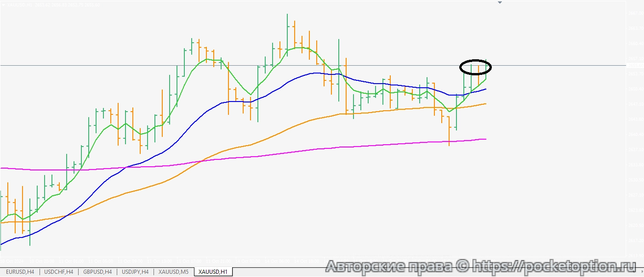The height and width of the screenshot is (277, 644).
Task: Click the chart shift triangle marker at top
Action: (500, 2)
